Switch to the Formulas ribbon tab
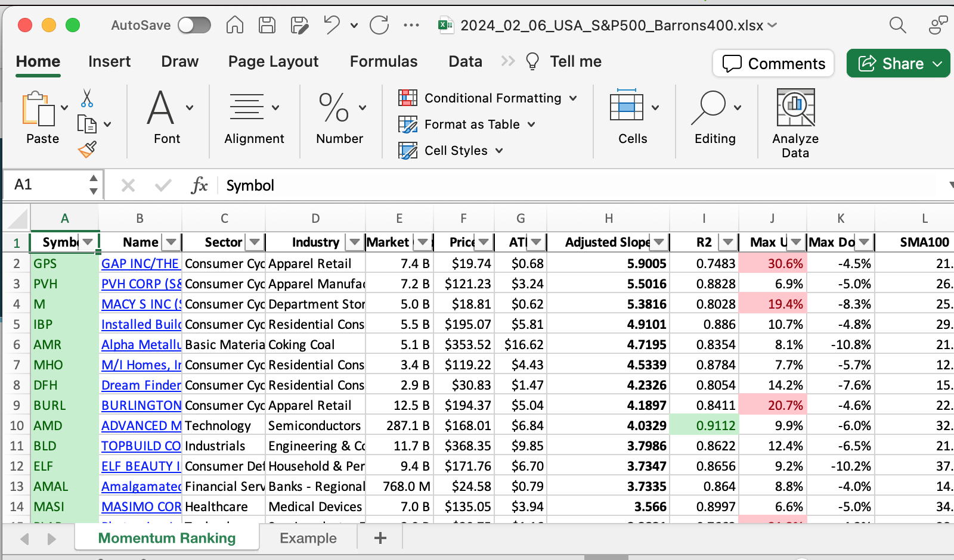This screenshot has height=560, width=954. 383,61
